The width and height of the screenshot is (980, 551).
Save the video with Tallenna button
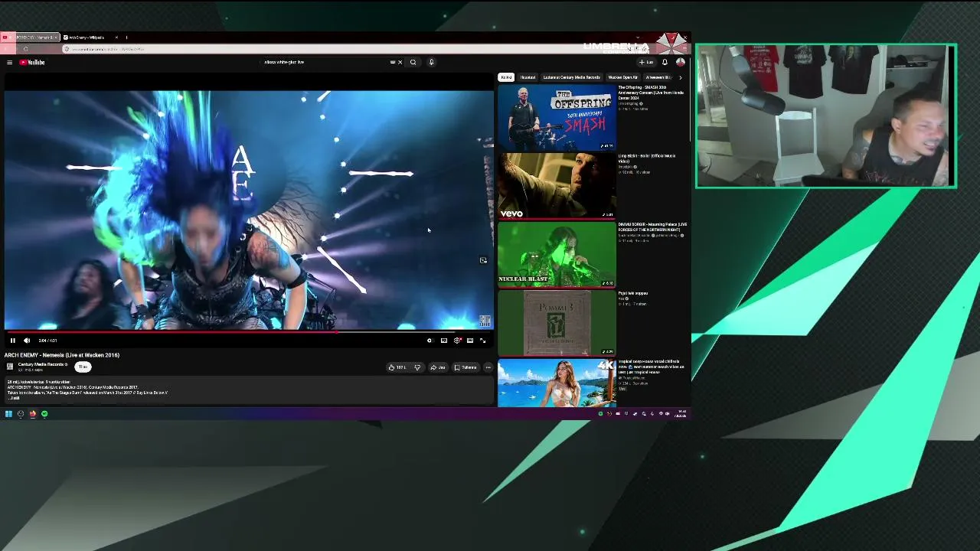(465, 367)
